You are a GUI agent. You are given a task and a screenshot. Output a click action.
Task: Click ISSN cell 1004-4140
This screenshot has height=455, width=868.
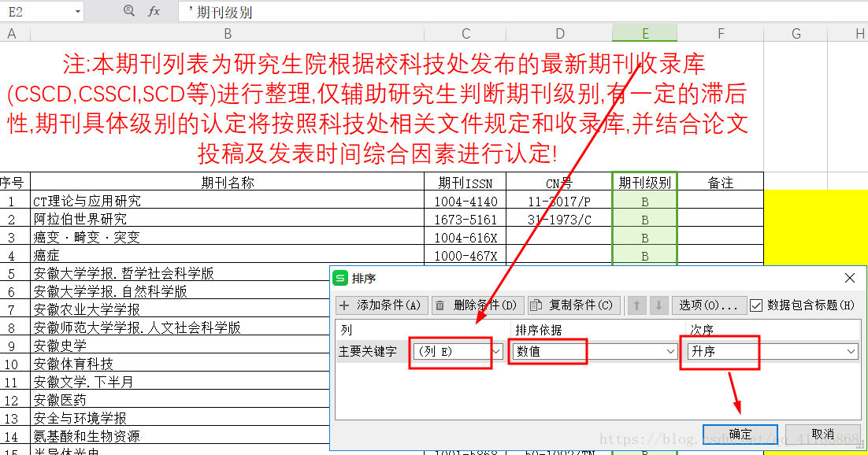[x=466, y=202]
